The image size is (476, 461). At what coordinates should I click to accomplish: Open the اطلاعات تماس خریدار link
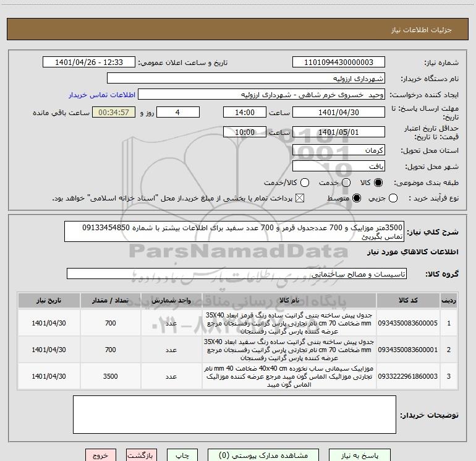click(x=102, y=95)
